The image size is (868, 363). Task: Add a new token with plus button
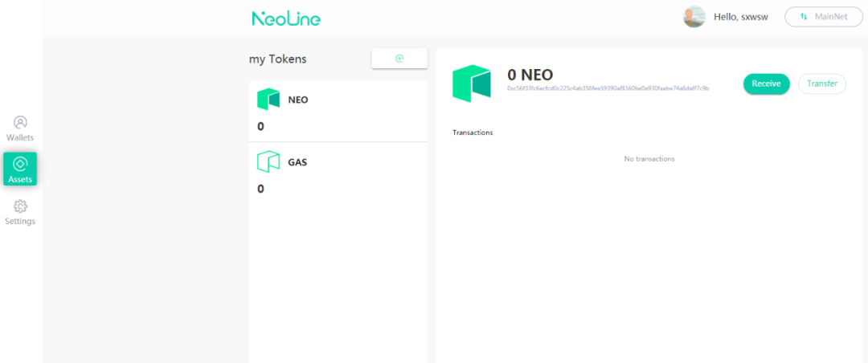tap(399, 58)
